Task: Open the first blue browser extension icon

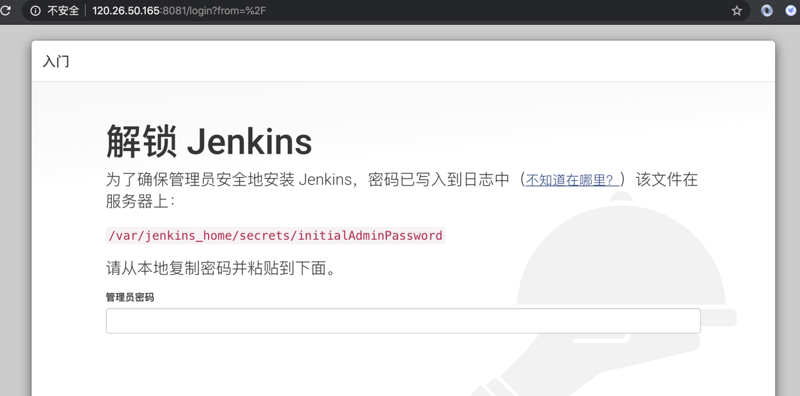Action: (x=767, y=11)
